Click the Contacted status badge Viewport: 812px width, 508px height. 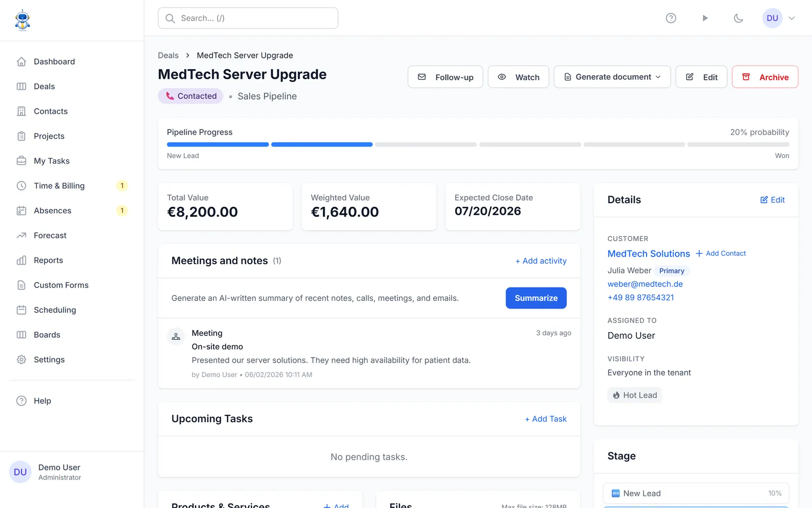tap(190, 96)
